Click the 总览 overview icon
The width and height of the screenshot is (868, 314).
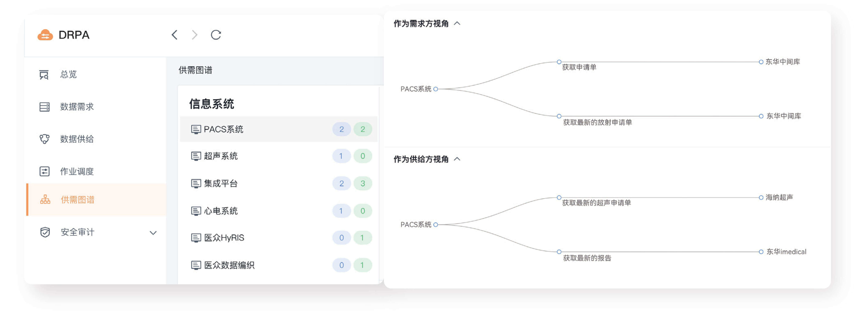tap(44, 74)
